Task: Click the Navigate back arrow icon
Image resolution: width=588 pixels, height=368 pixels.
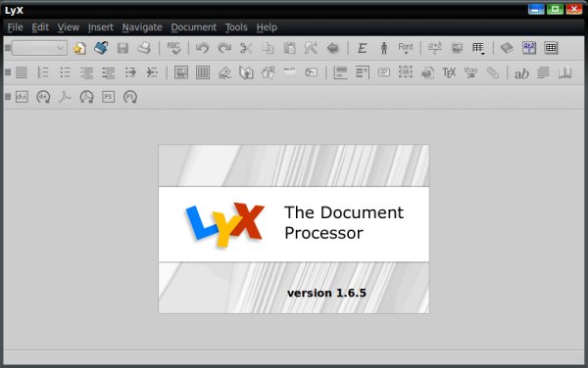Action: 332,48
